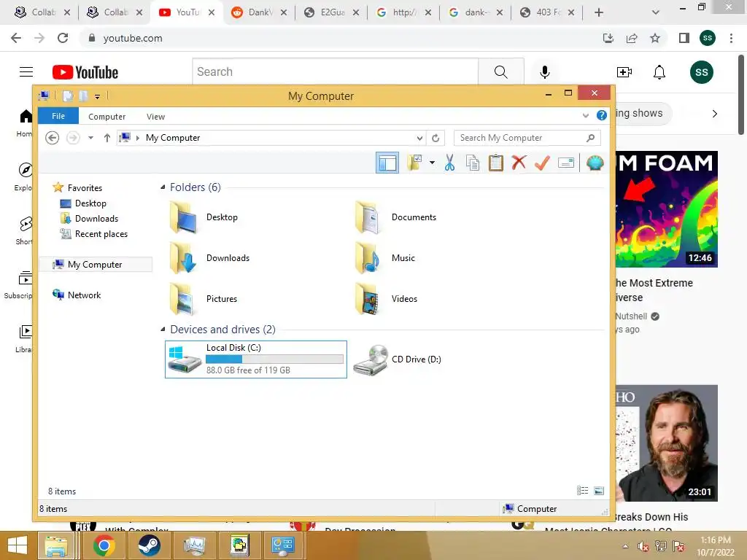Collapse the Devices and drives group

(163, 329)
